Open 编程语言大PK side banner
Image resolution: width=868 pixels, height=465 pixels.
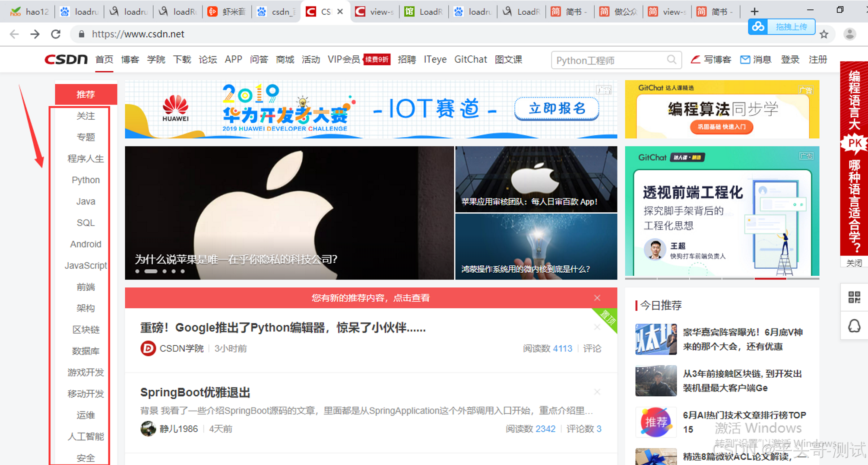[x=854, y=159]
